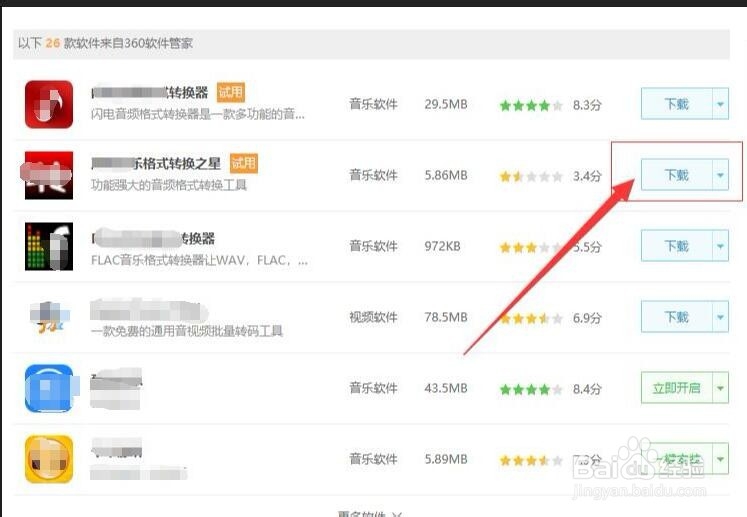This screenshot has width=747, height=517.
Task: Click the description 闪电音频格式转换器是一款多功能的音…
Action: point(198,114)
